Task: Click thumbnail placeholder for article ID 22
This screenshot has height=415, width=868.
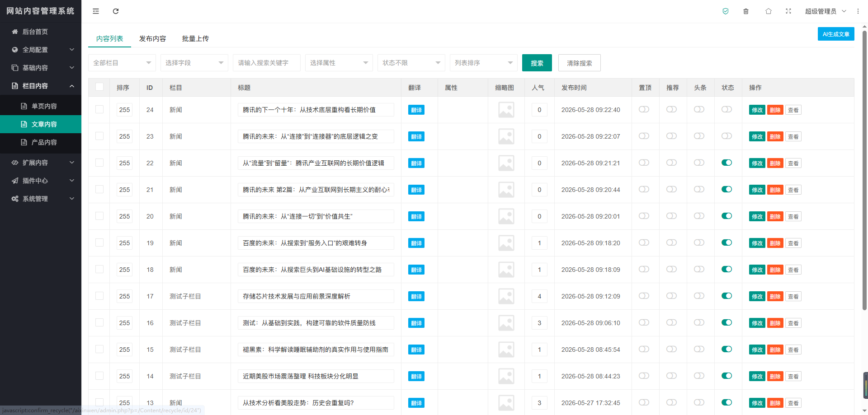Action: (506, 163)
